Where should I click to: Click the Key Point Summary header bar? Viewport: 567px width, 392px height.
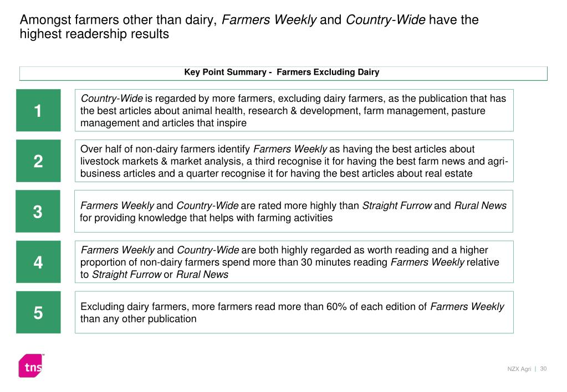283,73
